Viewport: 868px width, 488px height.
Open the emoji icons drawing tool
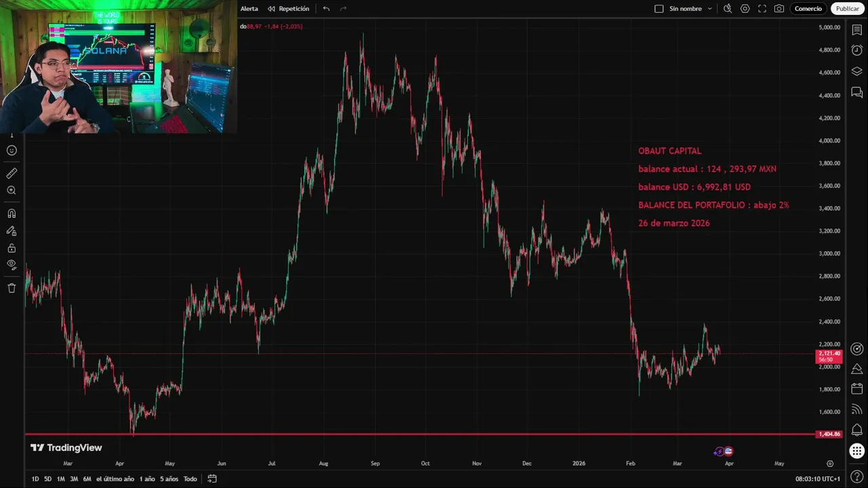pyautogui.click(x=12, y=150)
